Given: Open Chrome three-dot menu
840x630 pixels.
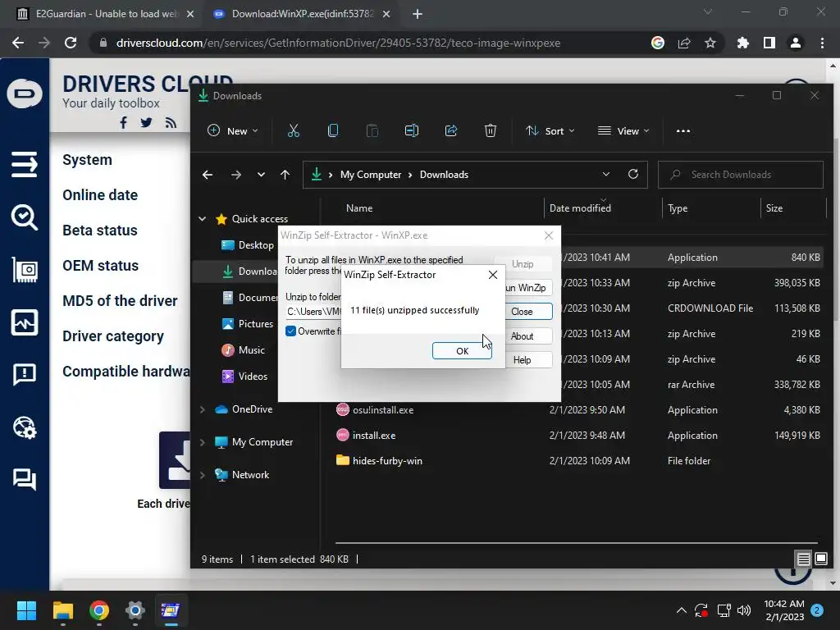Looking at the screenshot, I should [822, 43].
